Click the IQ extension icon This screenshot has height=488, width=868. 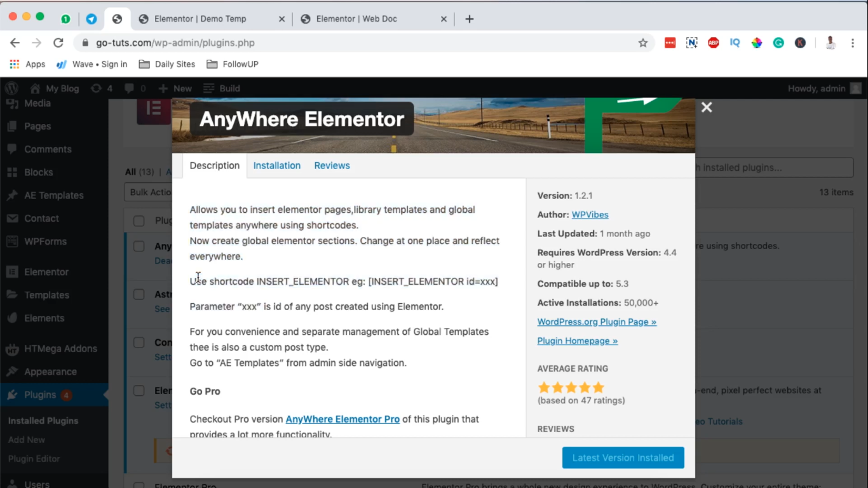click(x=735, y=43)
